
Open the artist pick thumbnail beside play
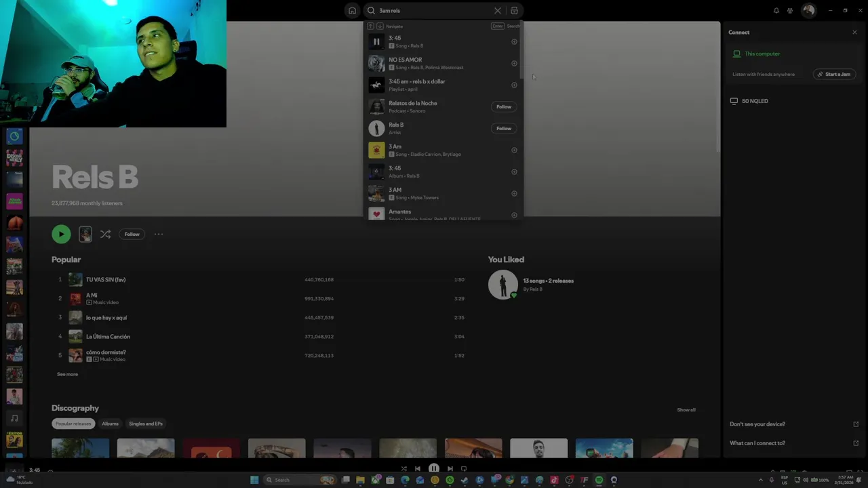point(85,234)
